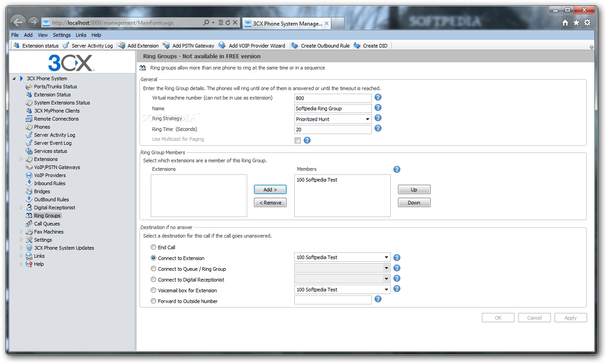Open Bridges tree node

[42, 191]
